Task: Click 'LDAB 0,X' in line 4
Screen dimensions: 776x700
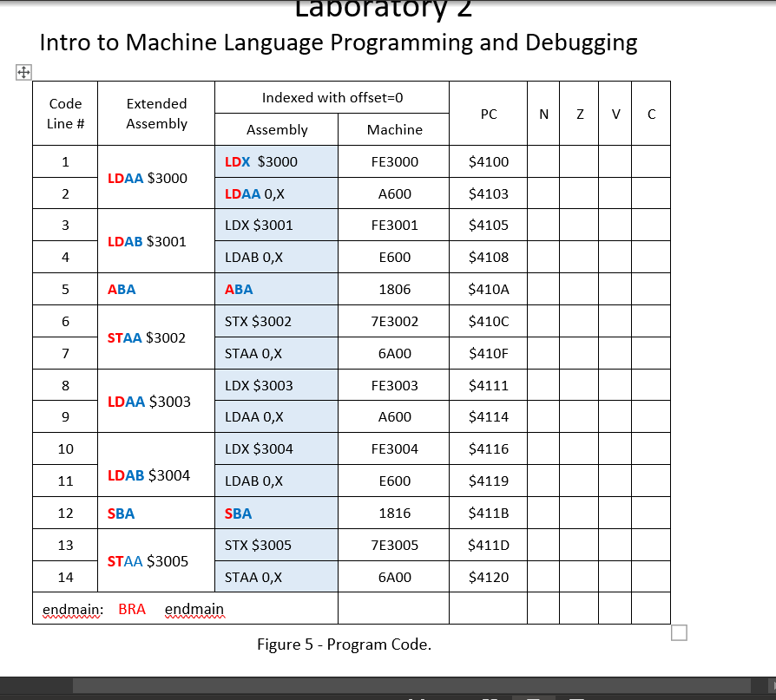Action: (x=253, y=258)
